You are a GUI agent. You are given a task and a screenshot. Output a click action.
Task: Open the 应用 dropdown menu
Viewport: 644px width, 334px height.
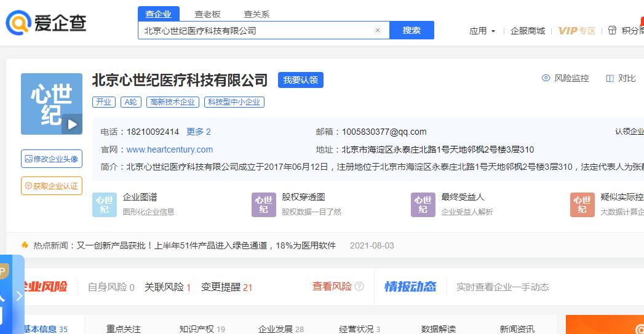click(x=482, y=31)
